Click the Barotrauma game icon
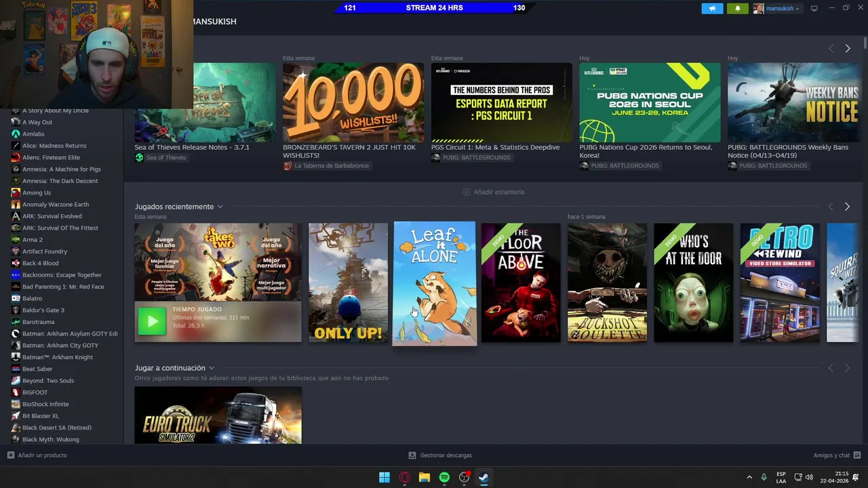868x488 pixels. [16, 322]
